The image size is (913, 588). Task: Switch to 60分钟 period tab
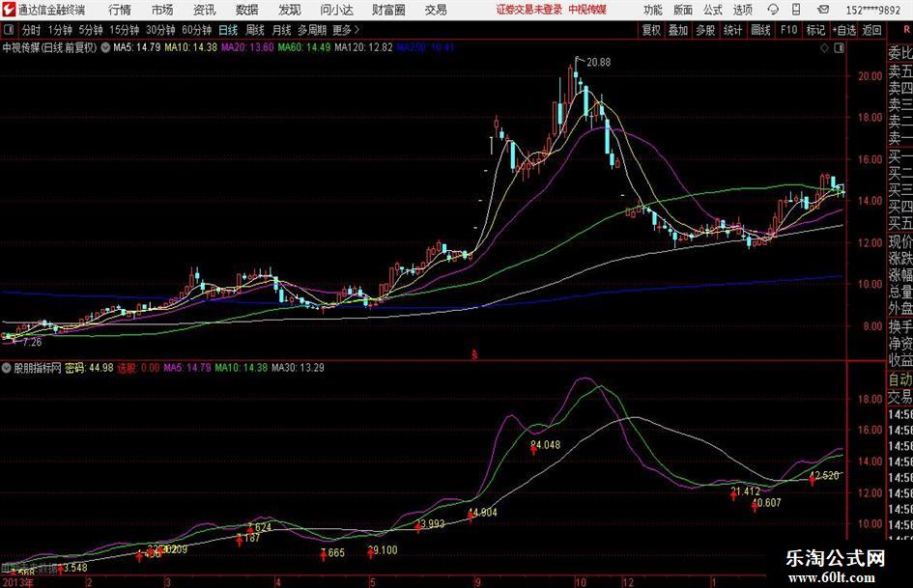(x=197, y=30)
